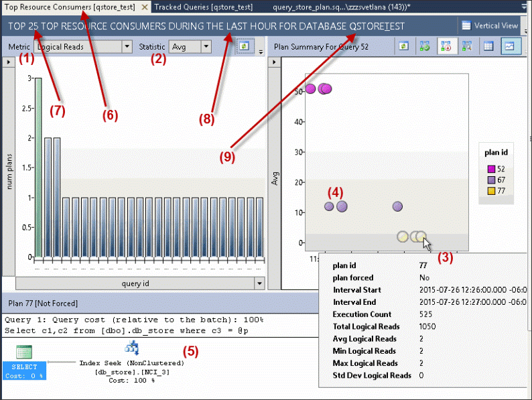Click the rightmost purple plan 67 point
Viewport: 532px width, 400px height.
(397, 206)
